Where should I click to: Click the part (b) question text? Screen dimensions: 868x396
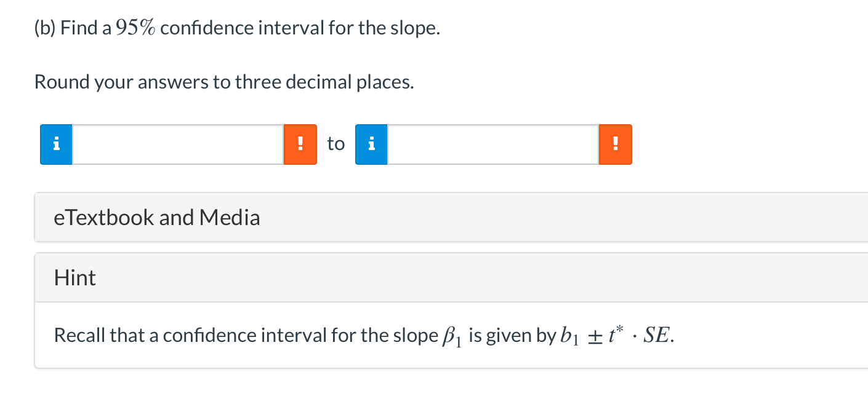point(237,27)
